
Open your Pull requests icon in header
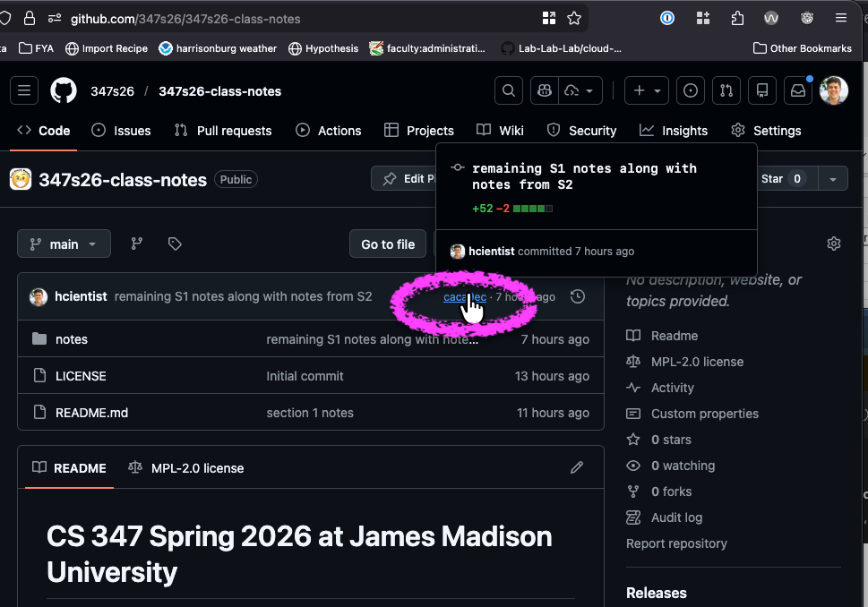pos(726,90)
